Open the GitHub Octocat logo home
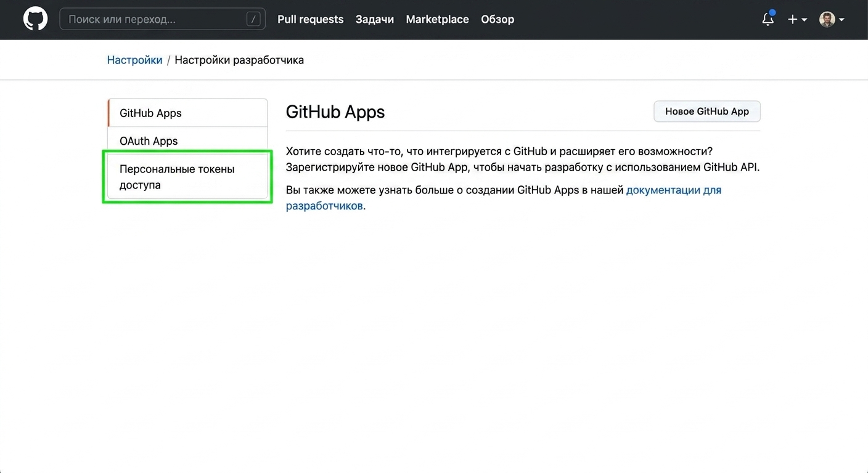The width and height of the screenshot is (868, 473). tap(35, 19)
